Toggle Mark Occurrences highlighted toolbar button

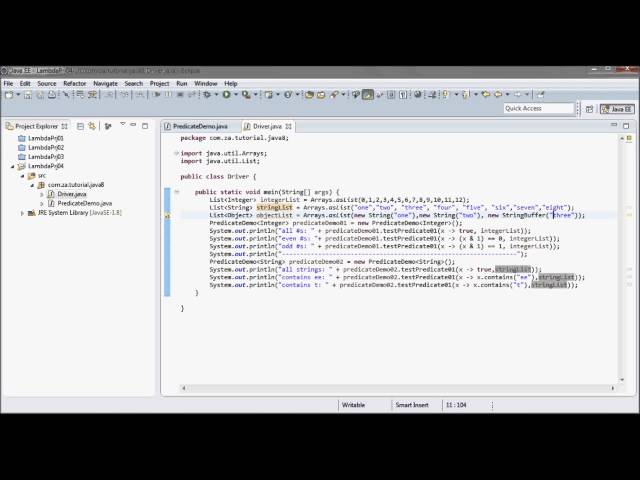point(368,95)
